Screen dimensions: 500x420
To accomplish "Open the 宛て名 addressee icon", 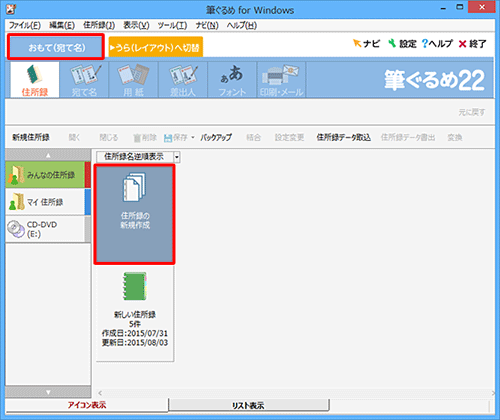I will point(84,80).
